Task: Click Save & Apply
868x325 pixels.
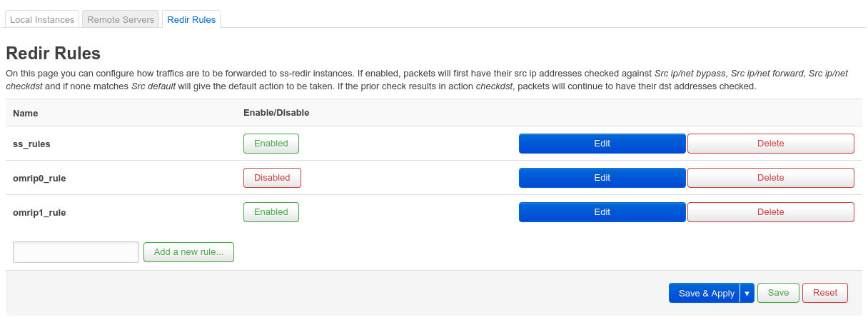Action: pyautogui.click(x=705, y=293)
